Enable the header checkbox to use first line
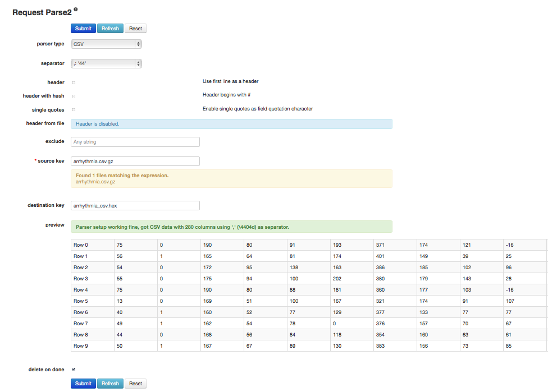 (x=74, y=82)
